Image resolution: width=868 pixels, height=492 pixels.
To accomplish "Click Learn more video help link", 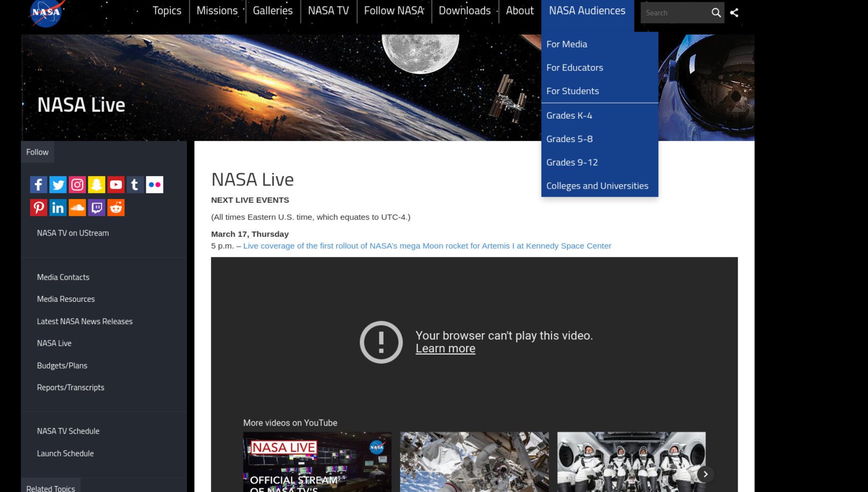I will (445, 349).
